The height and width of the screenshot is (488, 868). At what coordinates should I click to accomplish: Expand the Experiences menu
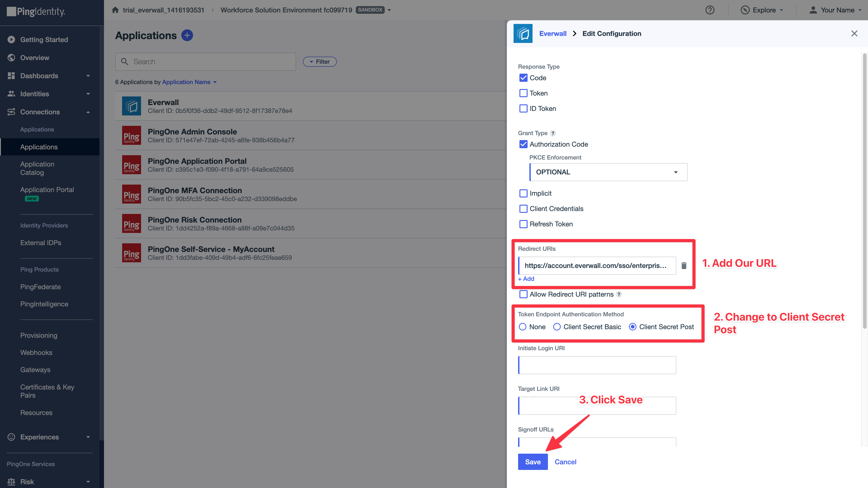[x=88, y=437]
